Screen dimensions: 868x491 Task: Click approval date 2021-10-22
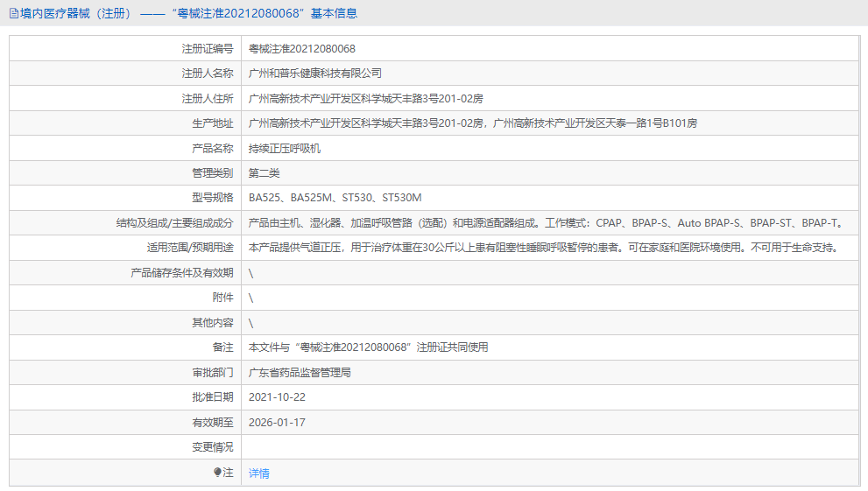(277, 397)
